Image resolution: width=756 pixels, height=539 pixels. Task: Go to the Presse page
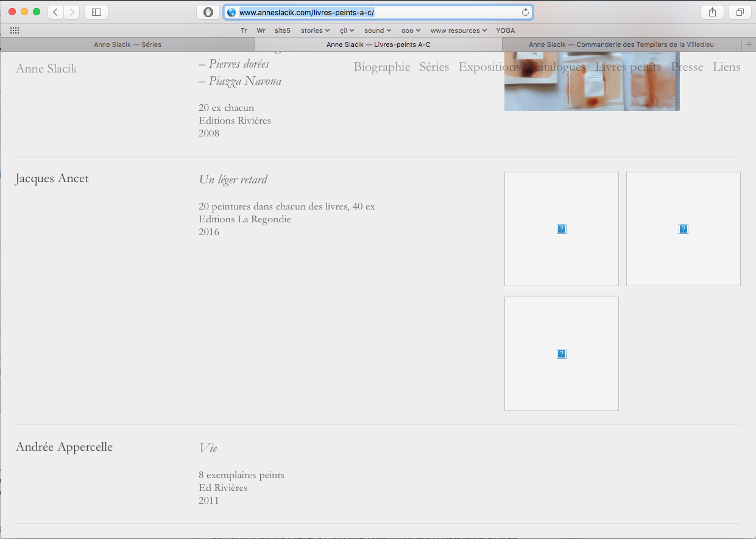click(x=687, y=67)
